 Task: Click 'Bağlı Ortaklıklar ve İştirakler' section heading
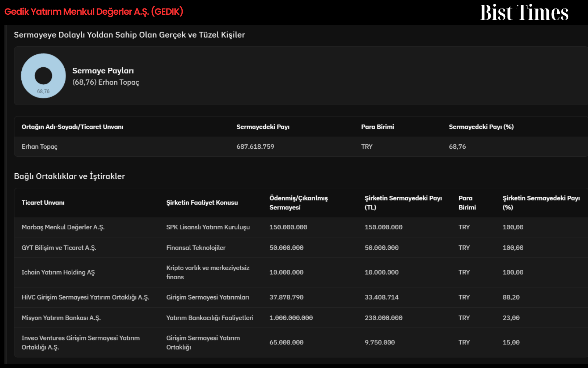pyautogui.click(x=69, y=176)
